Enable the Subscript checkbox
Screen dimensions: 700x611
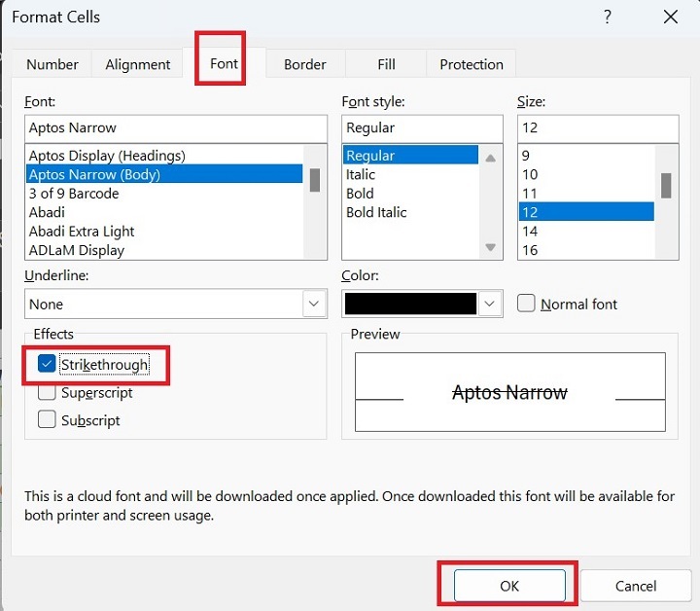pyautogui.click(x=48, y=420)
